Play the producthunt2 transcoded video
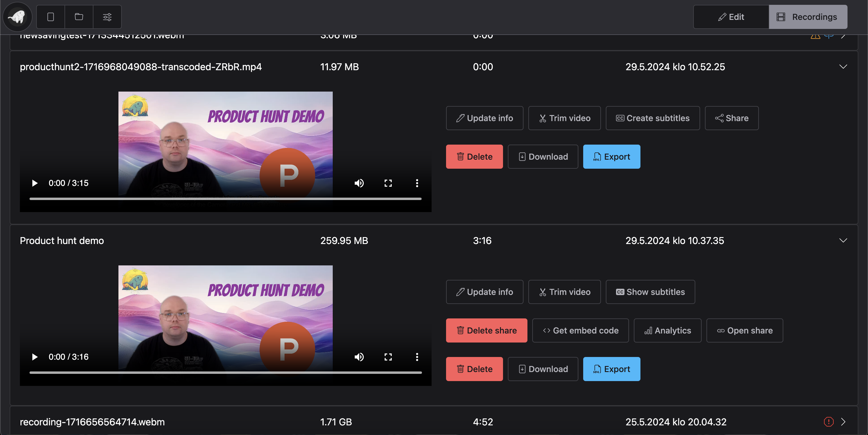Image resolution: width=868 pixels, height=435 pixels. click(34, 183)
